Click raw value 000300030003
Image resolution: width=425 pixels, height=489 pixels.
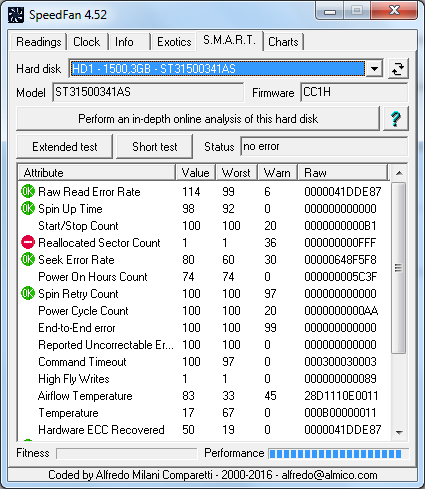point(340,362)
